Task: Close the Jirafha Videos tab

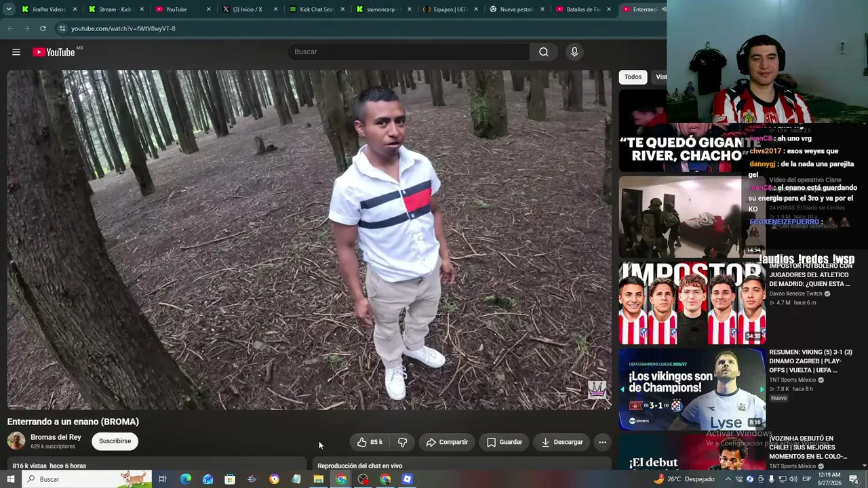Action: coord(75,9)
